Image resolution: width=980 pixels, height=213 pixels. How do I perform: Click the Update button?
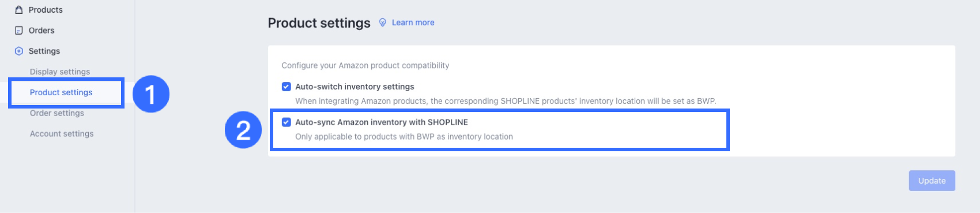point(932,181)
